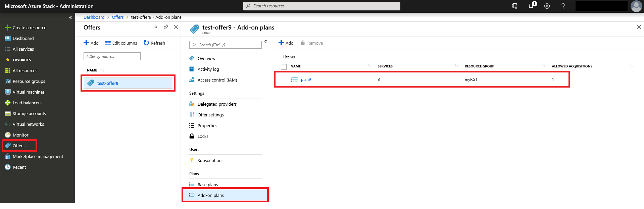This screenshot has width=644, height=209.
Task: Open the plan9 link in the table
Action: (306, 80)
